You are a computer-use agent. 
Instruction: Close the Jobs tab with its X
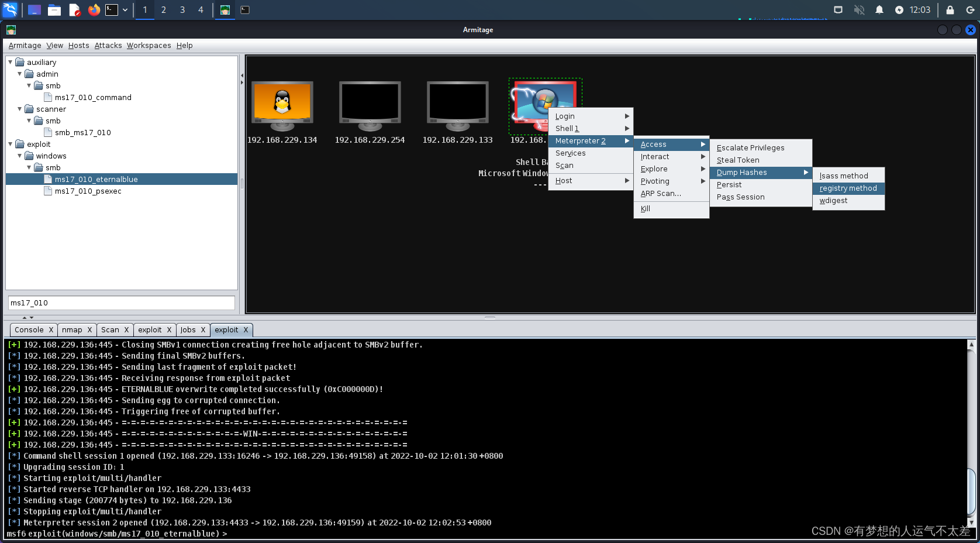(x=203, y=330)
